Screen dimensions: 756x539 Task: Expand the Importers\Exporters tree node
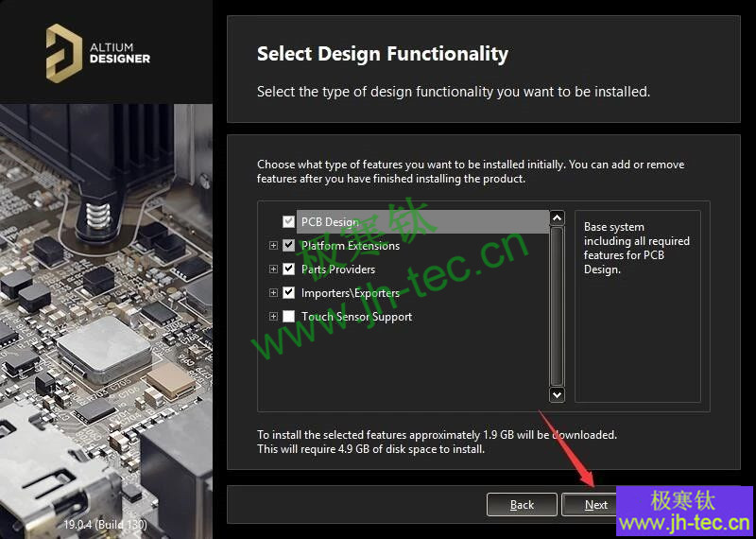pyautogui.click(x=273, y=292)
